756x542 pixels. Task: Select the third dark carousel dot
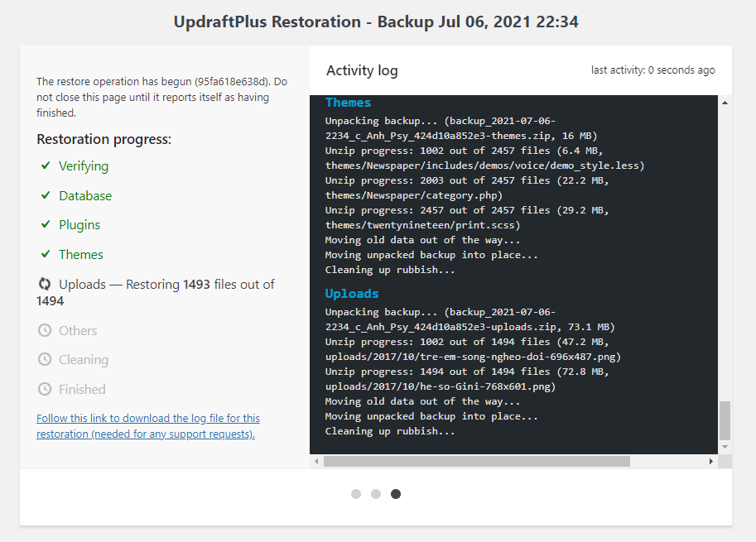click(396, 494)
